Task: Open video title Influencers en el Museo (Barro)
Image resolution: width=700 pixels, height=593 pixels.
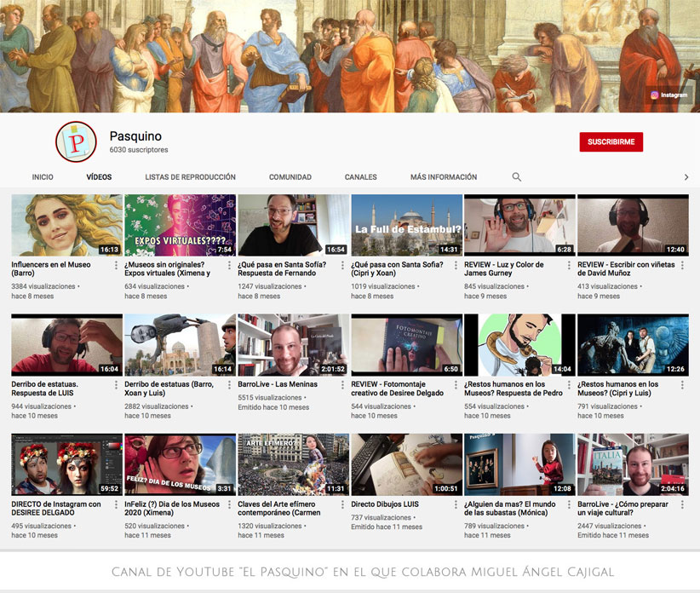Action: point(51,269)
